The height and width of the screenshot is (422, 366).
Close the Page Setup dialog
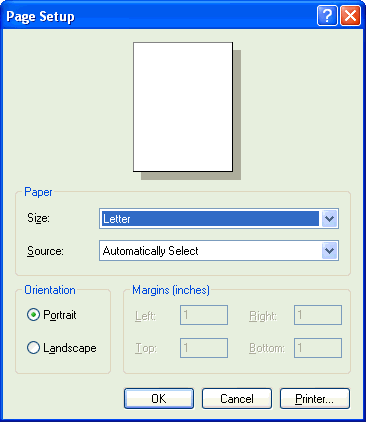tap(350, 16)
